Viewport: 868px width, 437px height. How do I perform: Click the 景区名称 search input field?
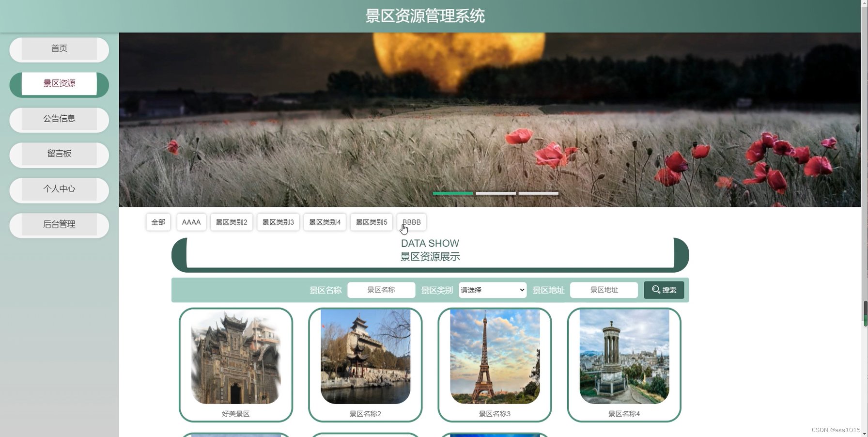point(381,290)
